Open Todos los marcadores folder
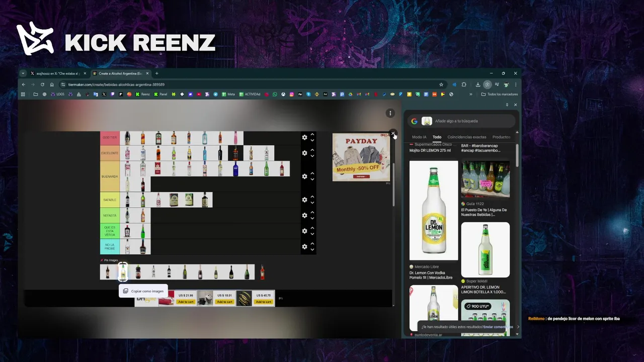Viewport: 644px width, 362px height. (500, 94)
